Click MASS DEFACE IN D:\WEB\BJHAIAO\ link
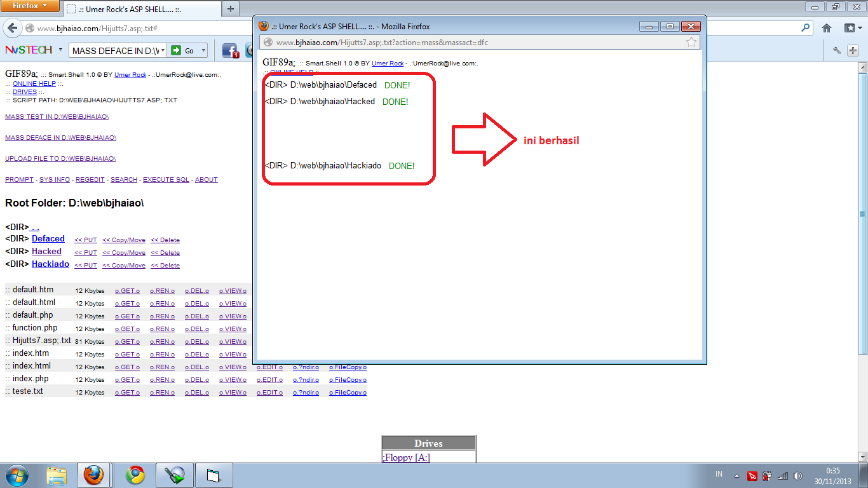The image size is (868, 488). coord(60,138)
